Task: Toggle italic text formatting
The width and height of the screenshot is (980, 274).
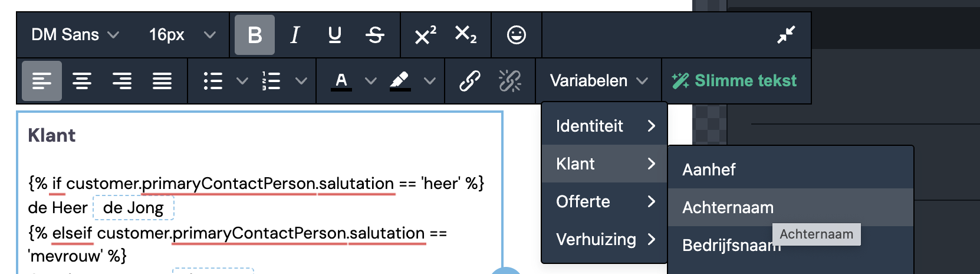Action: tap(295, 35)
